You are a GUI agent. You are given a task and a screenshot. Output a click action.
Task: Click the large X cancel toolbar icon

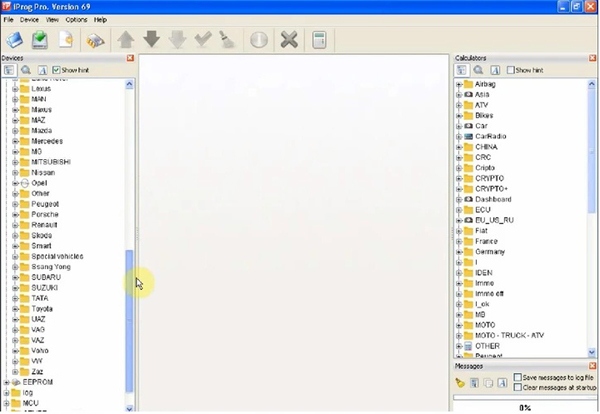(x=289, y=39)
